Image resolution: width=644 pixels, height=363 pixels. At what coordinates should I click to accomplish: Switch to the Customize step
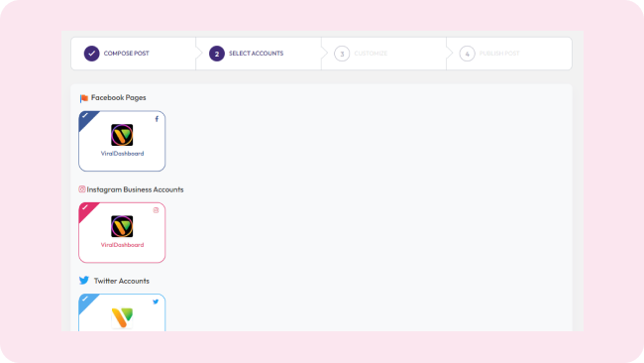point(384,54)
